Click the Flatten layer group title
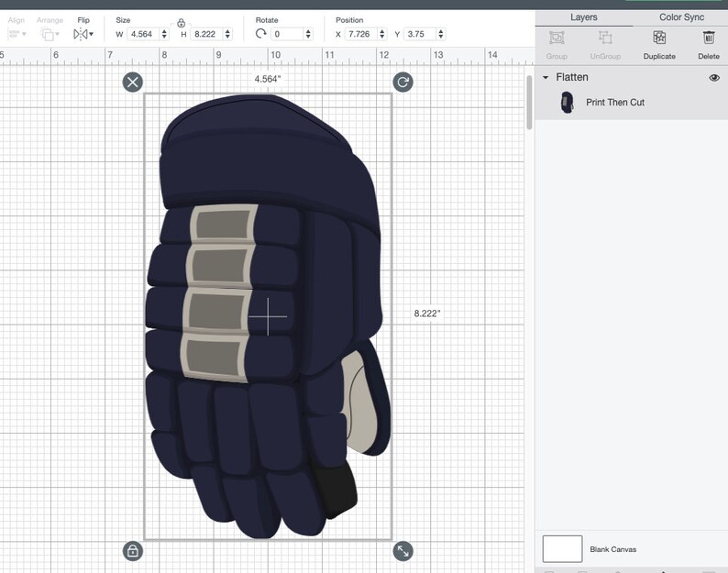This screenshot has height=573, width=728. pyautogui.click(x=572, y=77)
